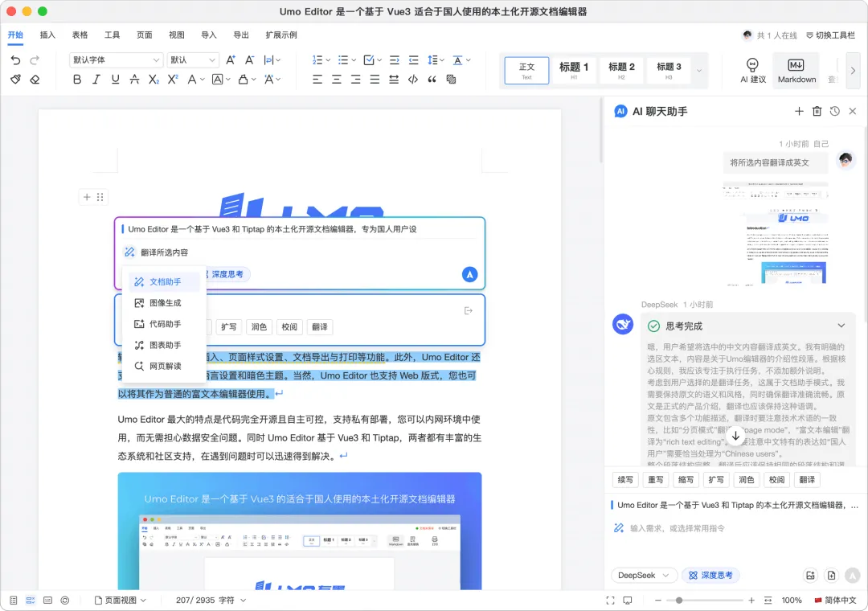Toggle underline formatting

[115, 80]
